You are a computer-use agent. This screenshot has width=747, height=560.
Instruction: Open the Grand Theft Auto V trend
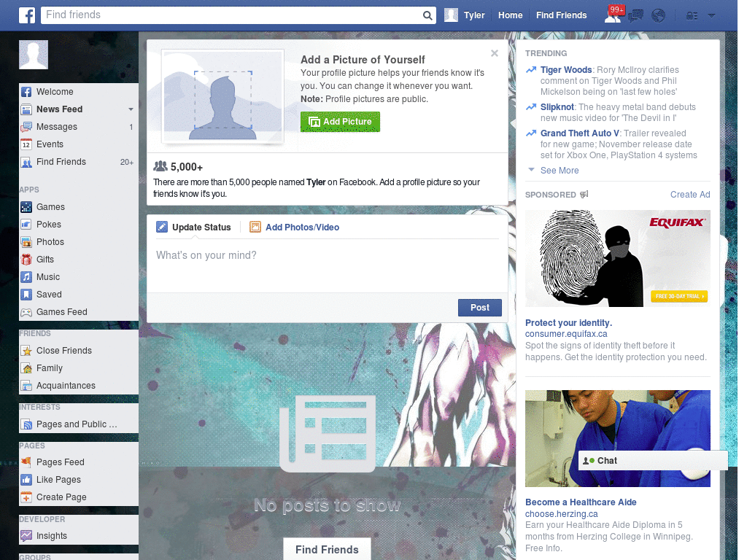tap(580, 133)
